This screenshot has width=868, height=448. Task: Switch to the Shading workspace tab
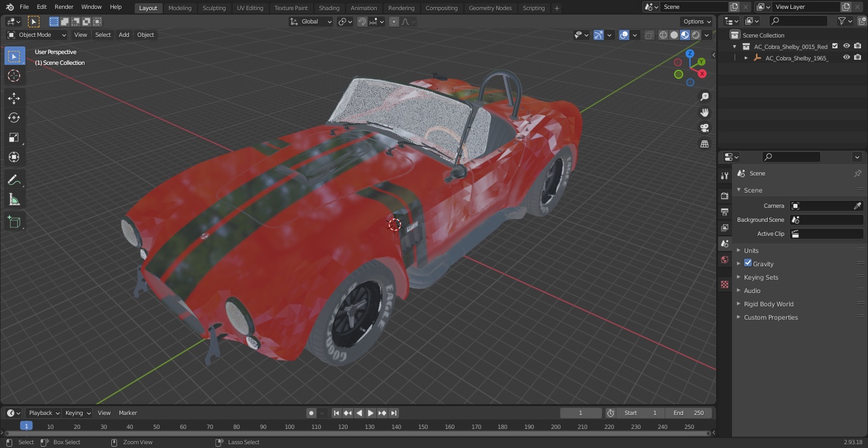(x=329, y=8)
